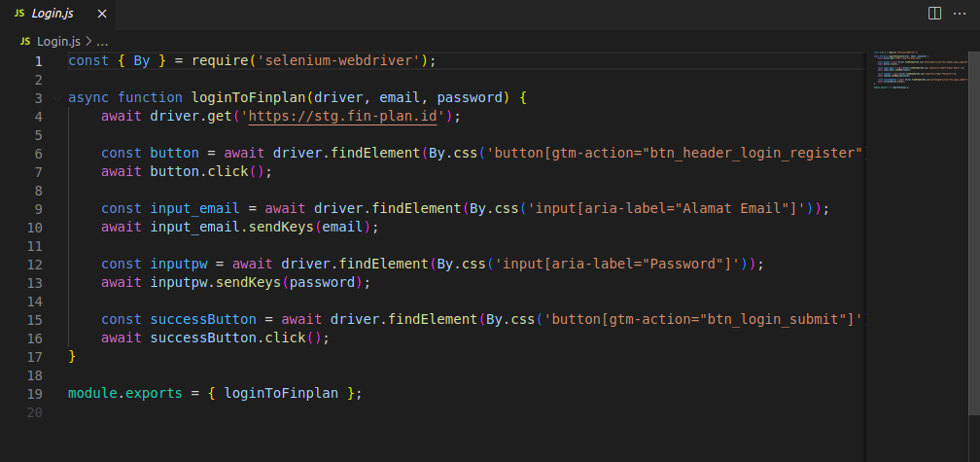Screen dimensions: 980x462
Task: Click line number 19 in the gutter
Action: 36,394
